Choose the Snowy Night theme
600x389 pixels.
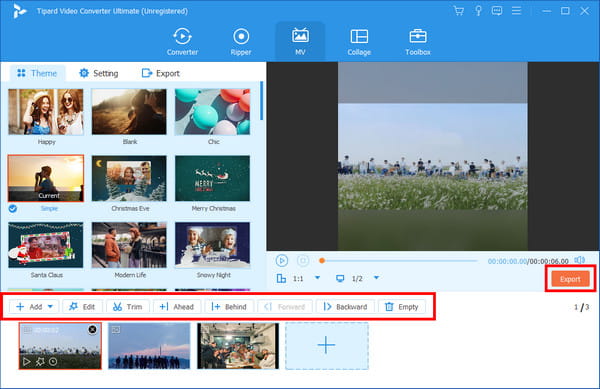[x=213, y=245]
